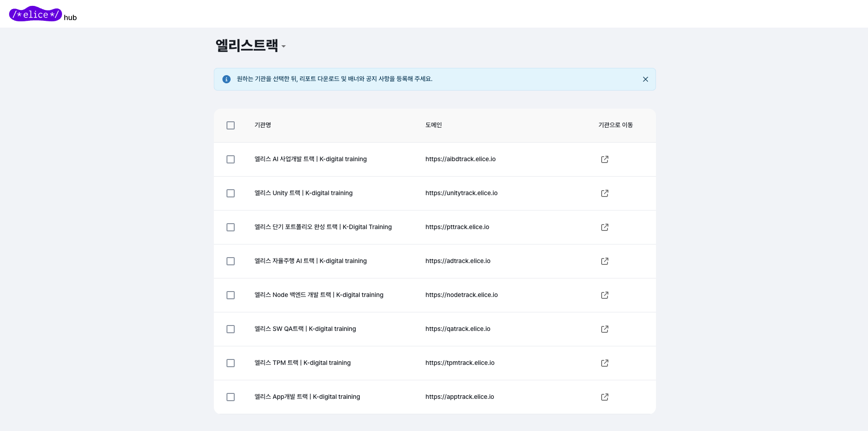Open external link for SW QA트랙 row
Image resolution: width=868 pixels, height=431 pixels.
[605, 329]
